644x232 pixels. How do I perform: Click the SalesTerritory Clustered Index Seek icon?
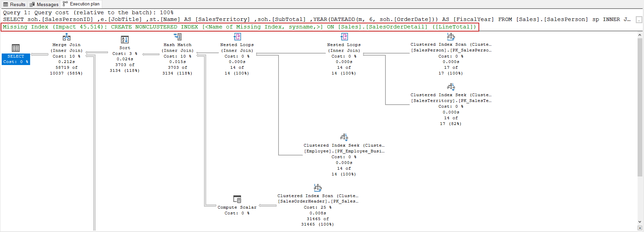451,87
